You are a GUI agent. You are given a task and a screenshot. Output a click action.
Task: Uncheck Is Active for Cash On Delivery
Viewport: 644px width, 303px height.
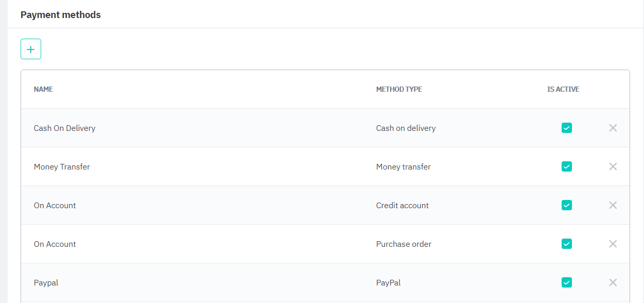(x=566, y=128)
